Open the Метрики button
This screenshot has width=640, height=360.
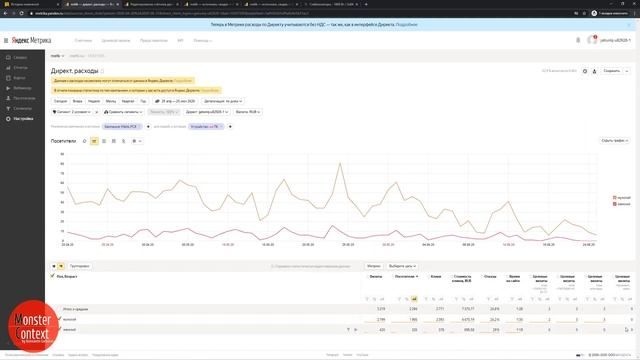coord(374,266)
